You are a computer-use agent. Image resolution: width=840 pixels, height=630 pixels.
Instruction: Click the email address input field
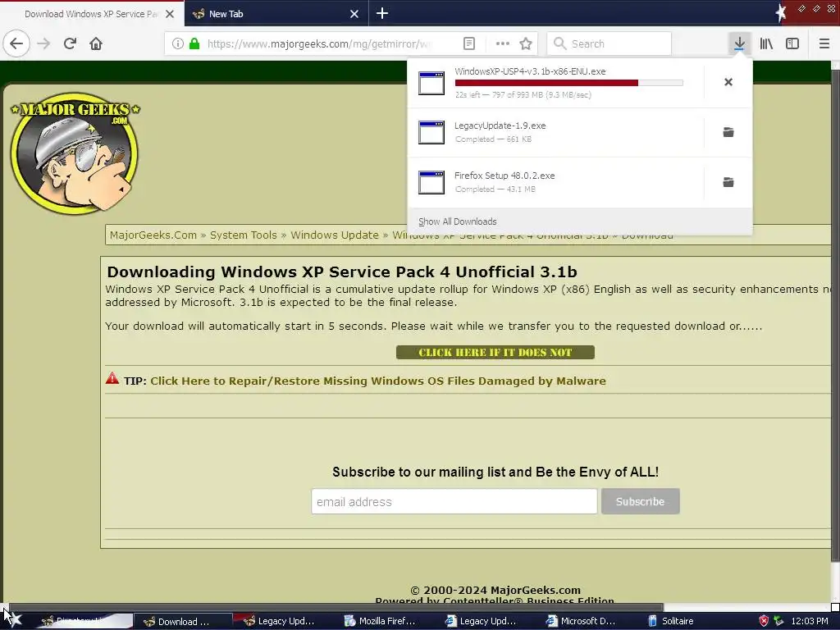(x=454, y=501)
